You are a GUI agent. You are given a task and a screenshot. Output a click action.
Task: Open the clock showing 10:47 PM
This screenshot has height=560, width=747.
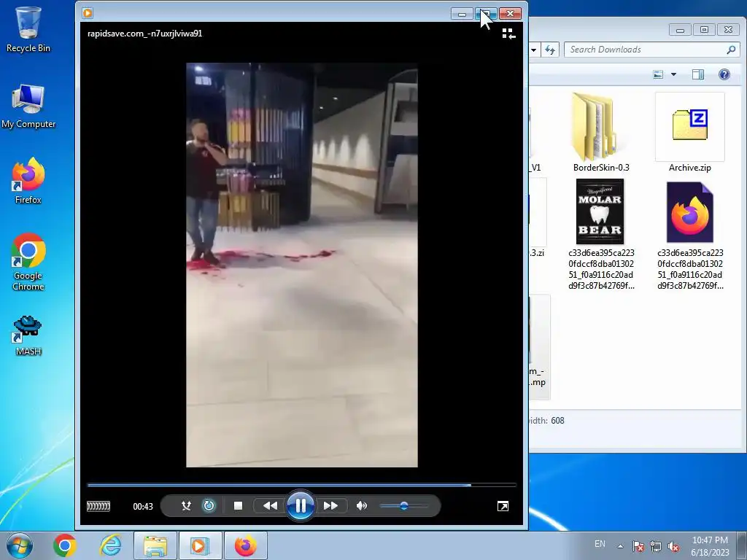tap(710, 545)
